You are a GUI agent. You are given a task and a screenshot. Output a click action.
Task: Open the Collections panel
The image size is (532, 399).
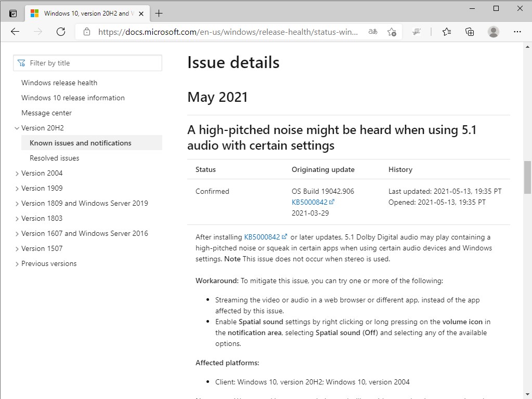tap(470, 32)
